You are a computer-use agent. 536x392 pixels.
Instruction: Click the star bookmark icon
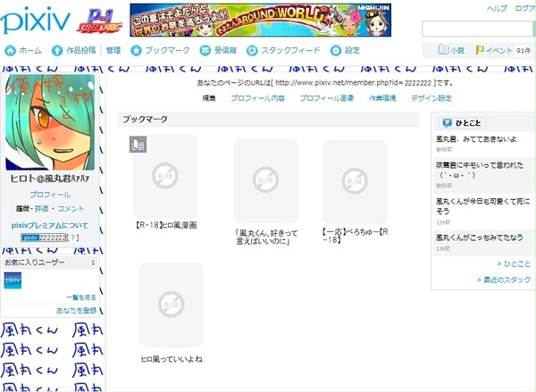pos(136,51)
